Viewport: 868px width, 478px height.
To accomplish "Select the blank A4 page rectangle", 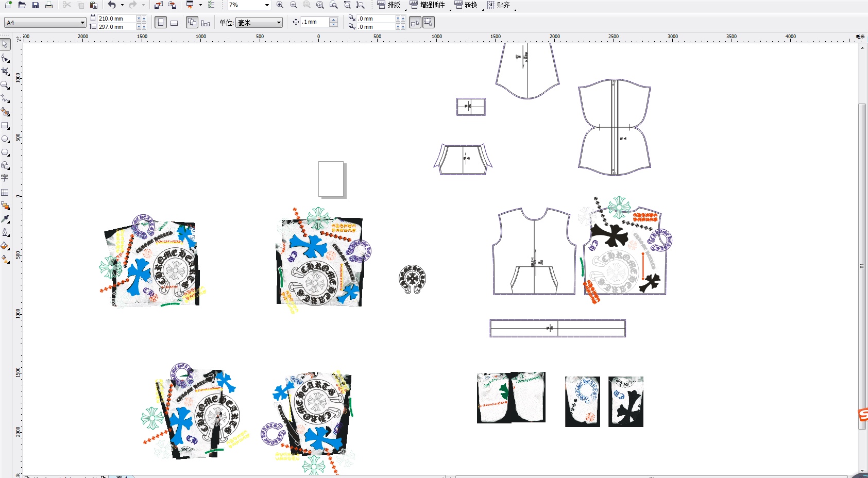I will click(x=331, y=179).
